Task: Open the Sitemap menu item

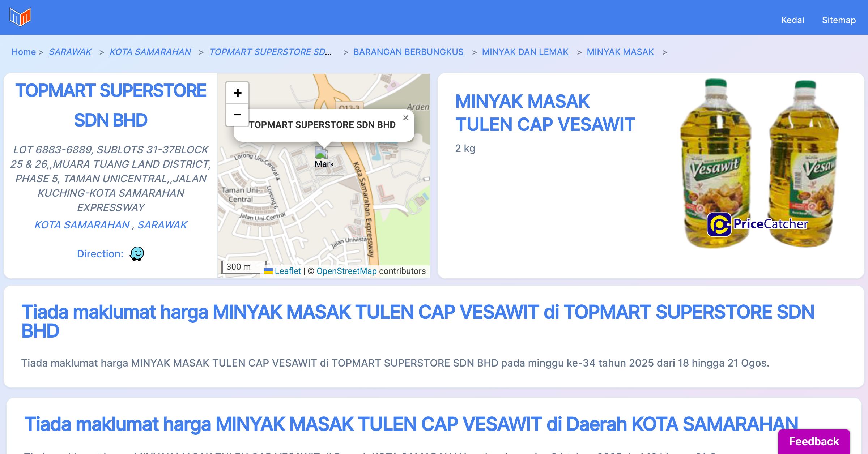Action: (x=839, y=20)
